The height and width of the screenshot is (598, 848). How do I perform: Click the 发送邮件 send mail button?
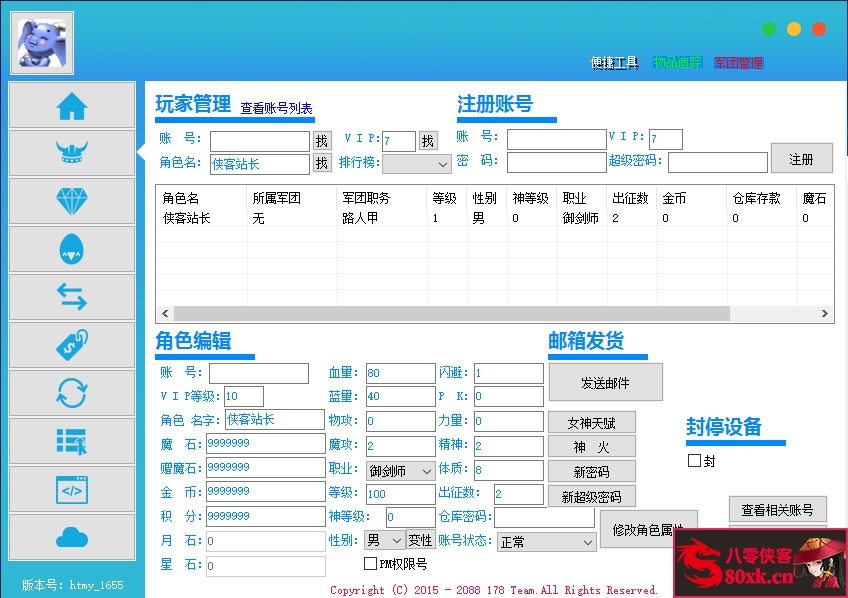(604, 382)
